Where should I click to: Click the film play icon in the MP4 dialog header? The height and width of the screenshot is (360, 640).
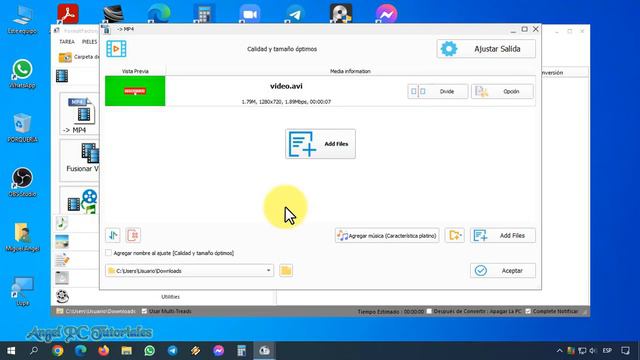[x=116, y=49]
